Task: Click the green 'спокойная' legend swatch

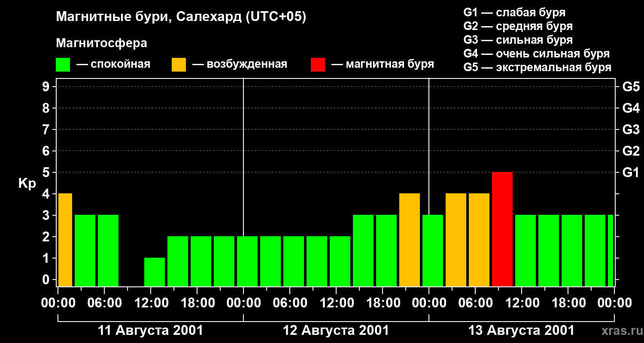Action: coord(63,65)
